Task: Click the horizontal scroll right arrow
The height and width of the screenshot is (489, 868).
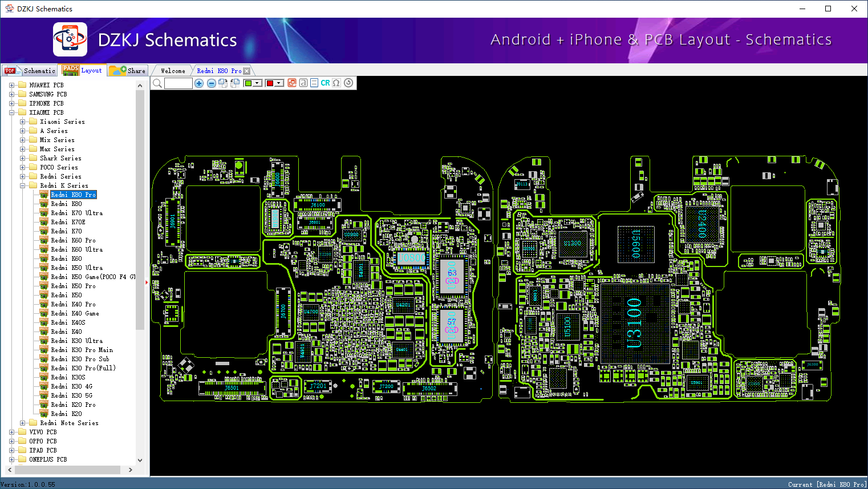Action: pyautogui.click(x=131, y=470)
